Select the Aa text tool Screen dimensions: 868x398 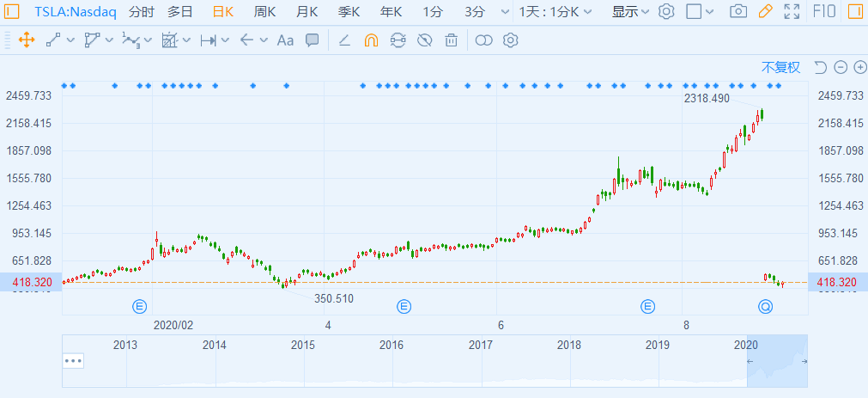285,40
